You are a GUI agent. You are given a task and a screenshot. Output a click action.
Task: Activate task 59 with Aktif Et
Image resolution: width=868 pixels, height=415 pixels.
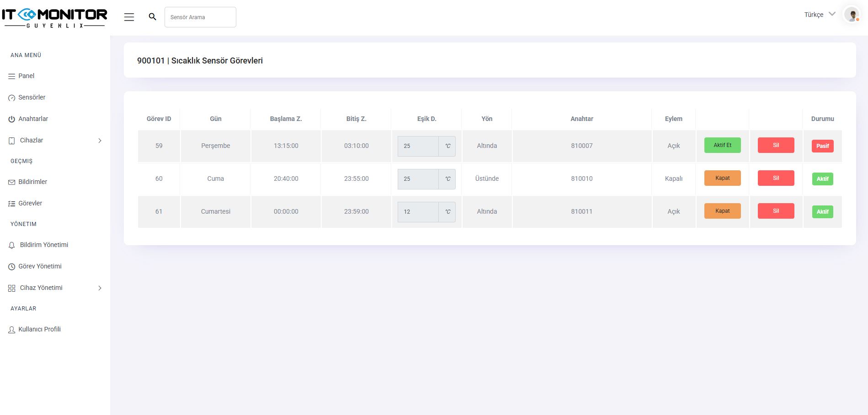pyautogui.click(x=722, y=145)
